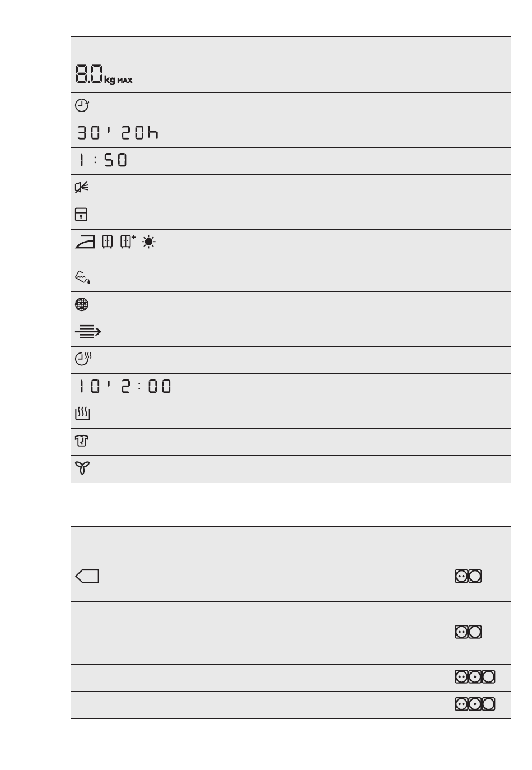The image size is (532, 770).
Task: Select the 30' 20h delay display
Action: coord(118,133)
